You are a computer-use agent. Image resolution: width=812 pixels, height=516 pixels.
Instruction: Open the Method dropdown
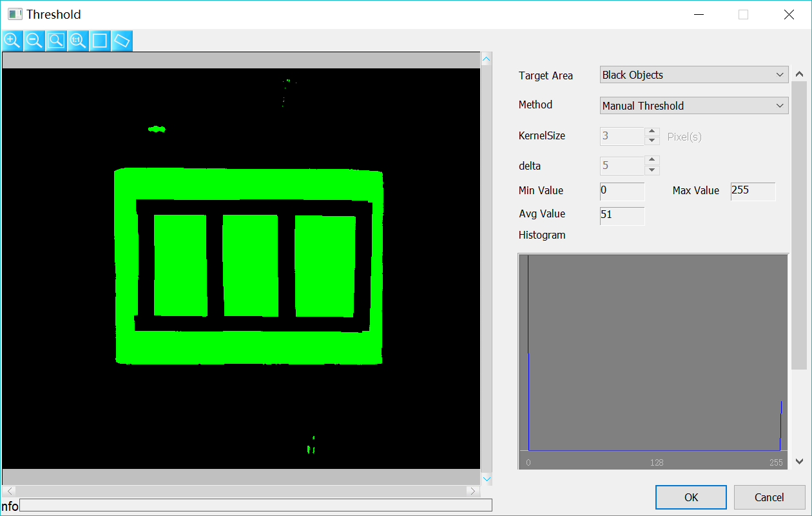pos(693,105)
